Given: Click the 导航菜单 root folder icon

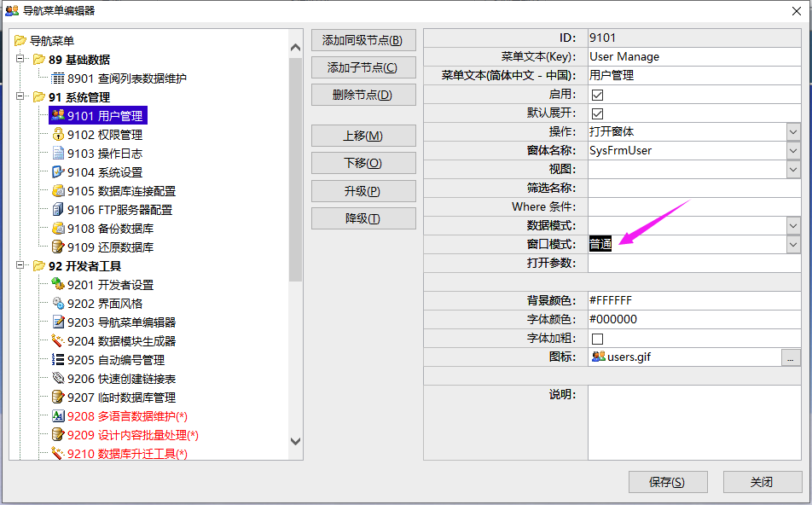Looking at the screenshot, I should [20, 40].
